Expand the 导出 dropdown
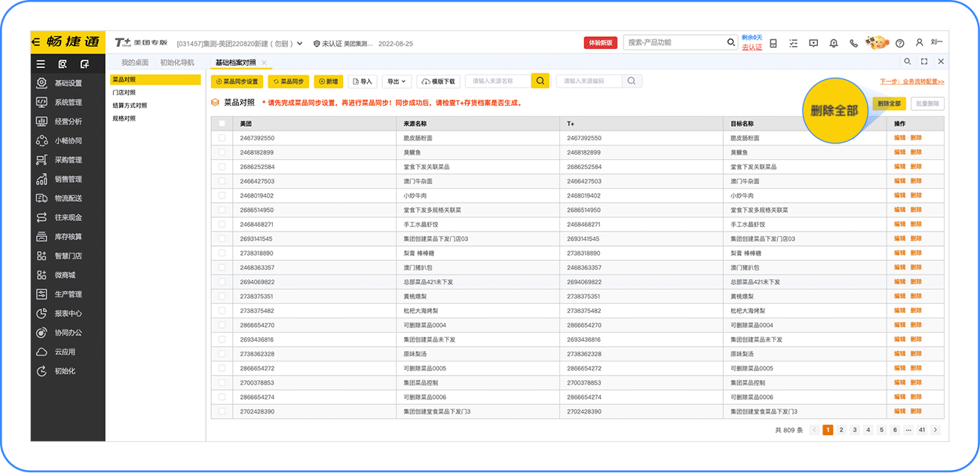Screen dimensions: 980x473 [396, 81]
